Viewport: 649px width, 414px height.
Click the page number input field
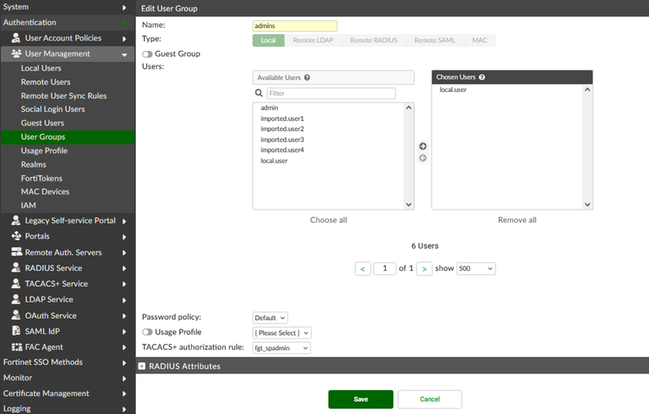[x=385, y=268]
